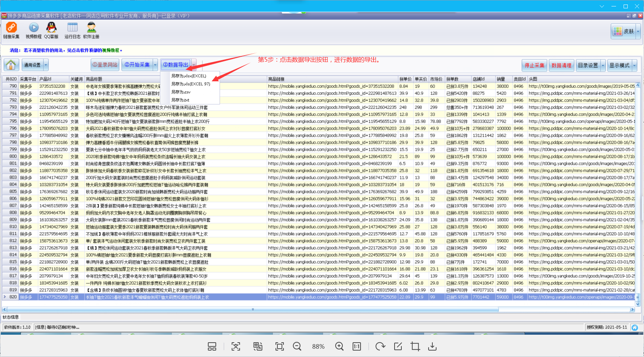The width and height of the screenshot is (644, 357).
Task: Click the edit image pencil icon
Action: (398, 346)
